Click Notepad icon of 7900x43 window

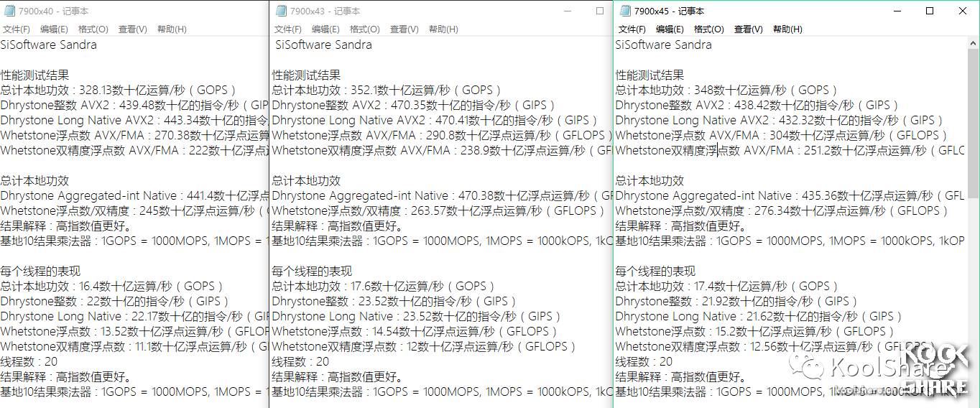(x=281, y=11)
